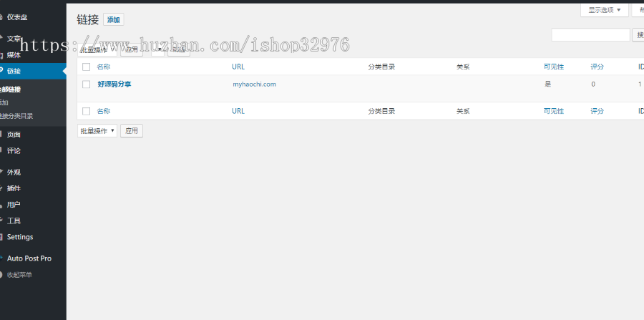Image resolution: width=644 pixels, height=320 pixels.
Task: Collapse the sidebar with 收起菜单
Action: click(x=19, y=275)
